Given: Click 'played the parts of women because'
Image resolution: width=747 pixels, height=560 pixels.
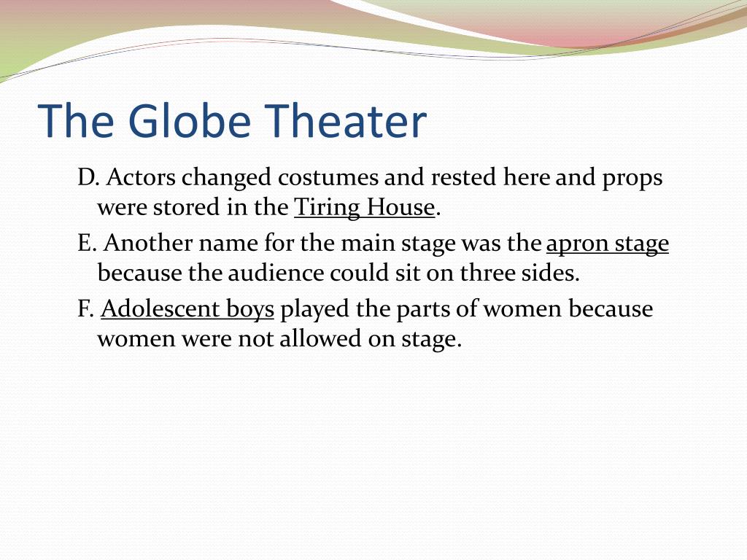Looking at the screenshot, I should click(466, 309).
